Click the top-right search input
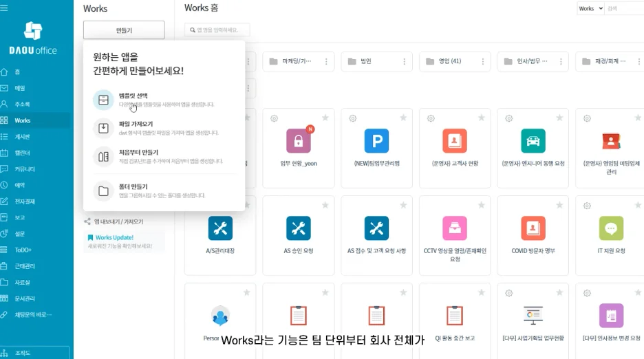Image resolution: width=644 pixels, height=359 pixels. pos(624,8)
